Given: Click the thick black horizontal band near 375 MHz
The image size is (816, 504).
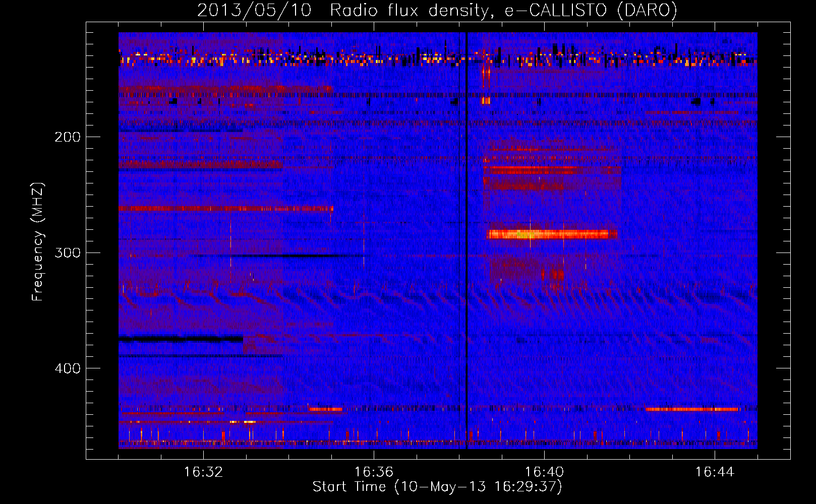Looking at the screenshot, I should pyautogui.click(x=181, y=339).
